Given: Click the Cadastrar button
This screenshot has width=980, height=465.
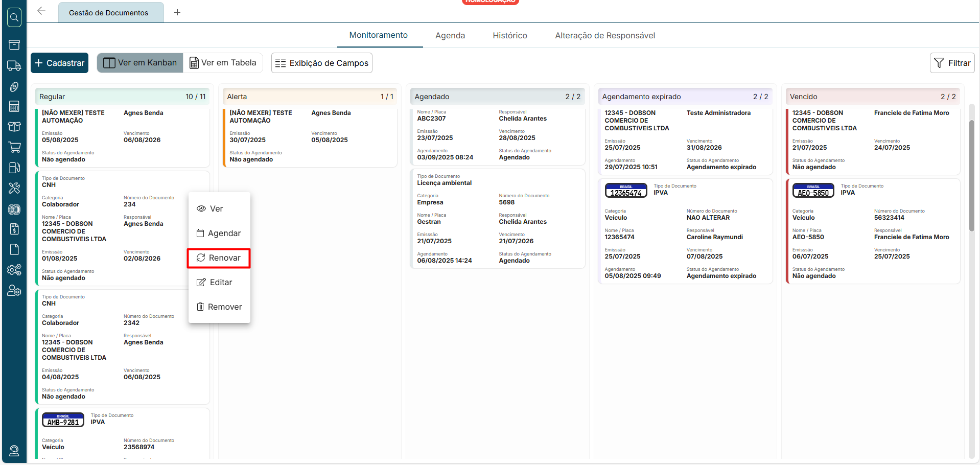Looking at the screenshot, I should click(x=59, y=63).
